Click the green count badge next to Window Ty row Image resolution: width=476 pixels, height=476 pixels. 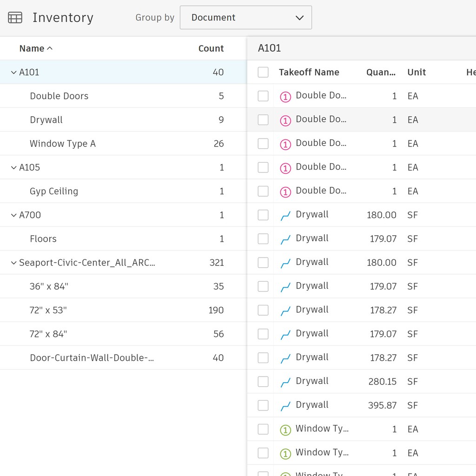285,429
